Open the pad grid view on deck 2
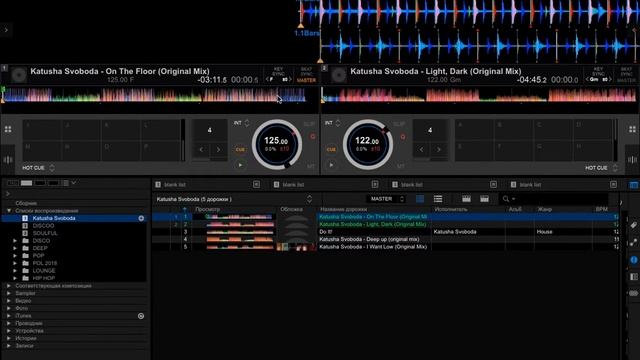The height and width of the screenshot is (360, 640). pos(632,129)
